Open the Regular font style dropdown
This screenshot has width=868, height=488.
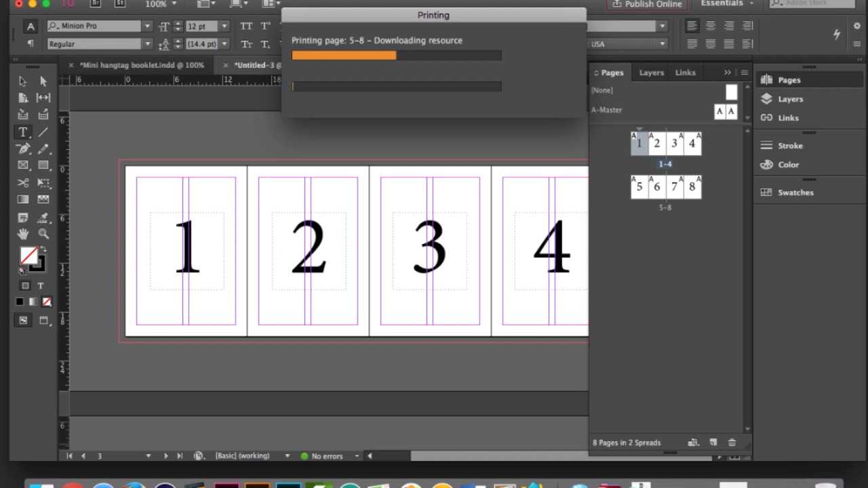coord(147,44)
